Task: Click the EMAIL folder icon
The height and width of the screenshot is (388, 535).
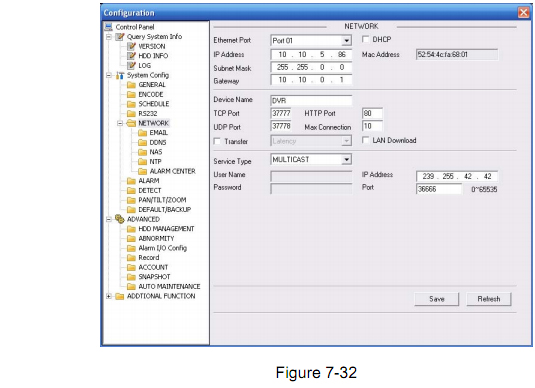Action: pos(142,133)
